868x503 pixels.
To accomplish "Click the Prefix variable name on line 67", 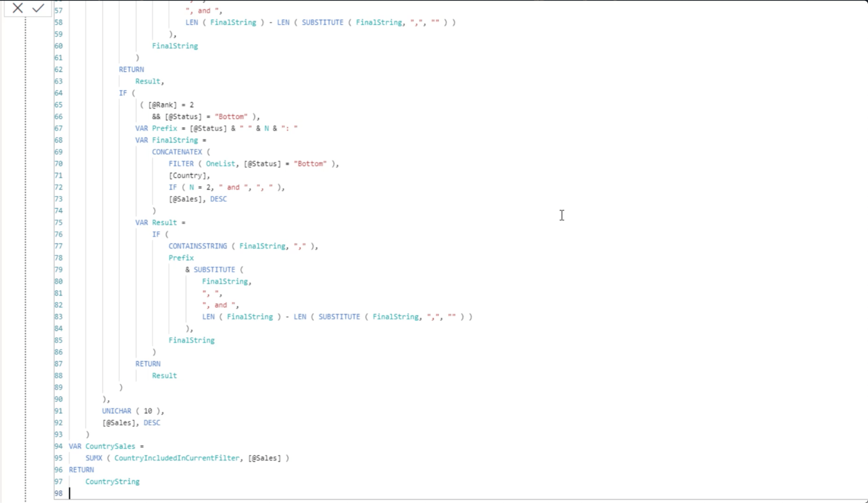I will (164, 129).
